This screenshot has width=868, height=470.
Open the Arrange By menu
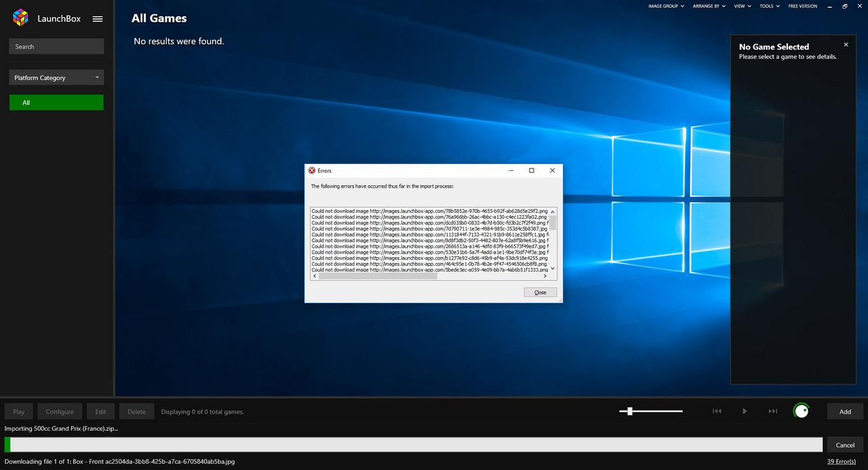pyautogui.click(x=709, y=6)
